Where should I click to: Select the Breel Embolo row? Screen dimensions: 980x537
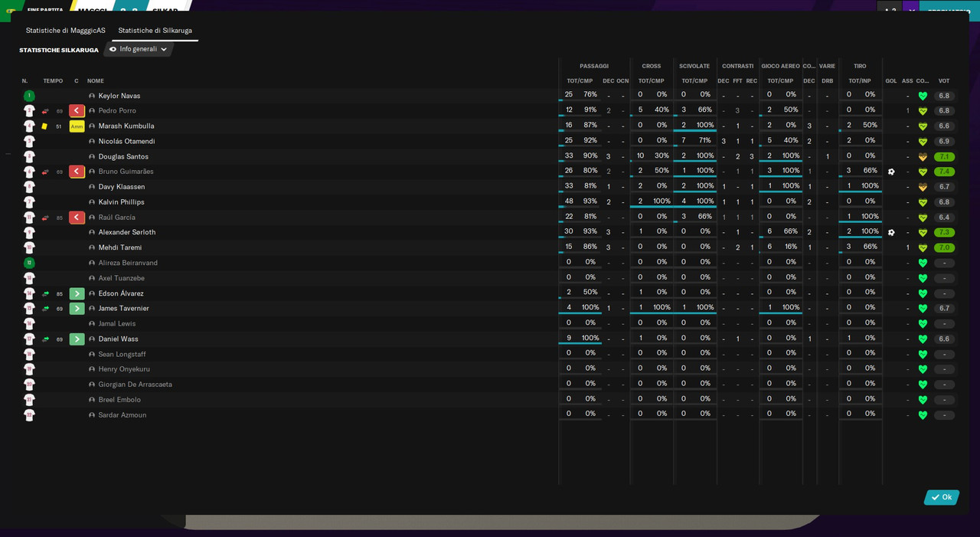point(490,400)
